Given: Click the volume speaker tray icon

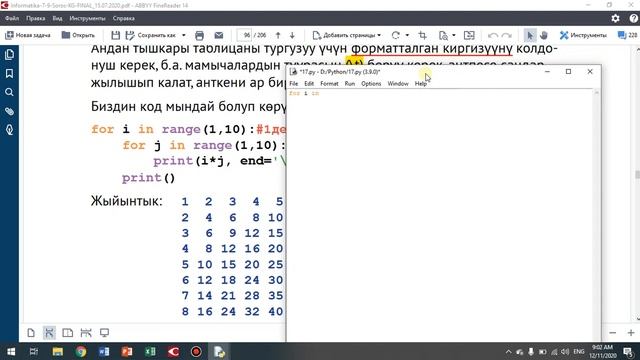Looking at the screenshot, I should [565, 351].
